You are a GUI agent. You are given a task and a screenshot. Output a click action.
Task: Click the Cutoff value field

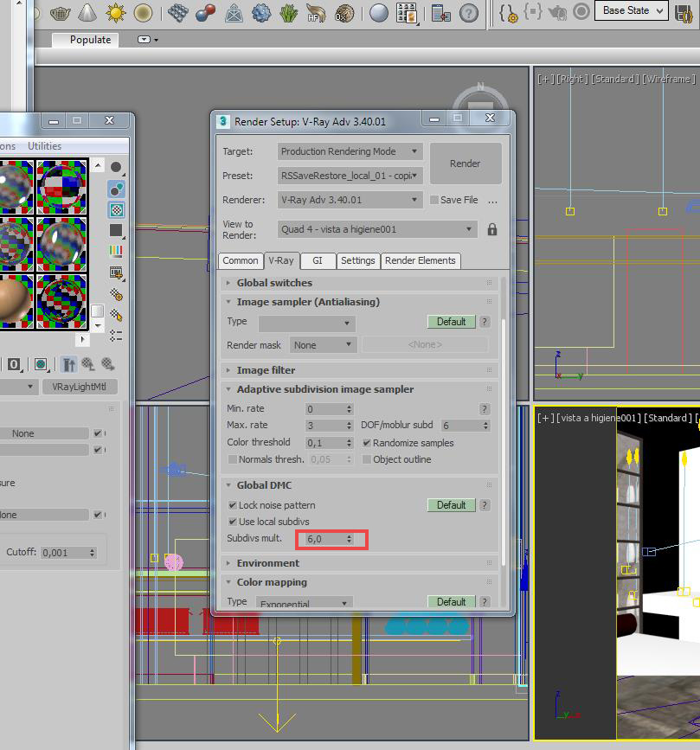pos(65,553)
